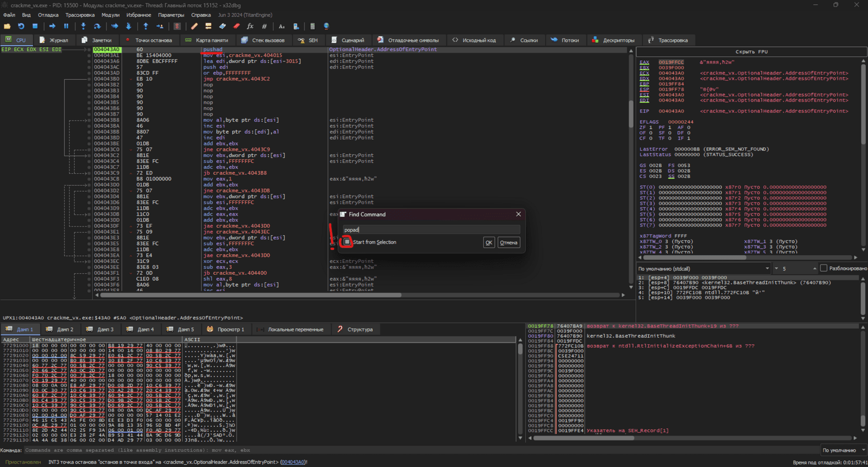Viewport: 868px width, 467px height.
Task: Switch to the Журнал tab
Action: [x=54, y=40]
